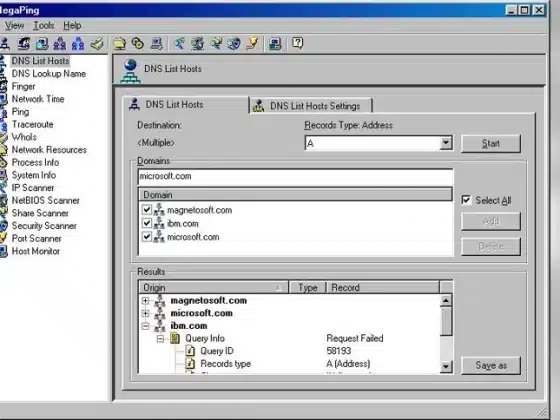560x420 pixels.
Task: Click the magnetosoft.com icon in Results
Action: click(x=160, y=301)
